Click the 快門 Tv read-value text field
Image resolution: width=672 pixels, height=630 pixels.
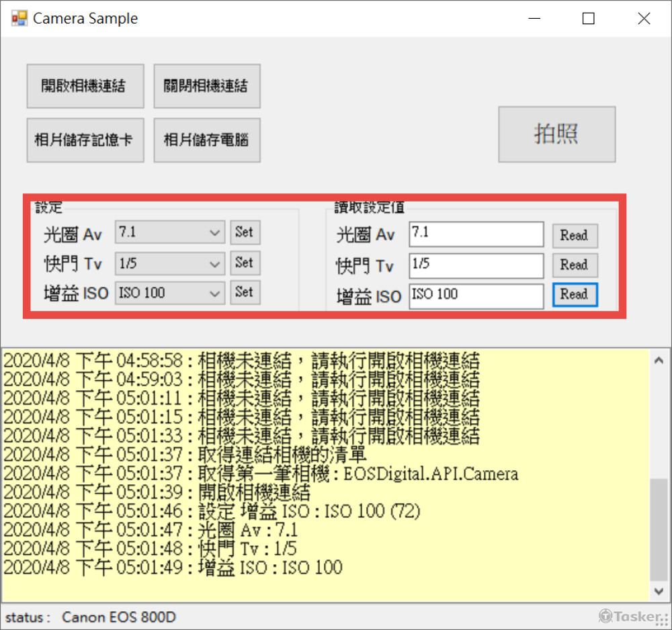pyautogui.click(x=476, y=265)
